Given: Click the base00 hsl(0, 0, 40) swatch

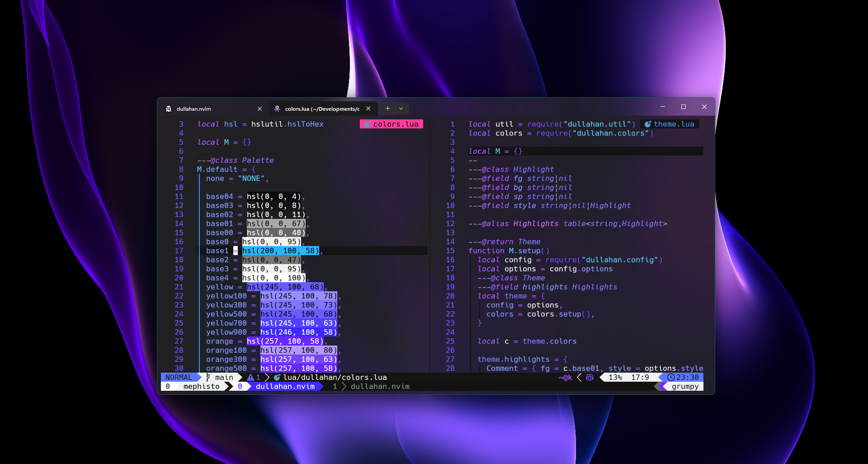Looking at the screenshot, I should tap(276, 232).
